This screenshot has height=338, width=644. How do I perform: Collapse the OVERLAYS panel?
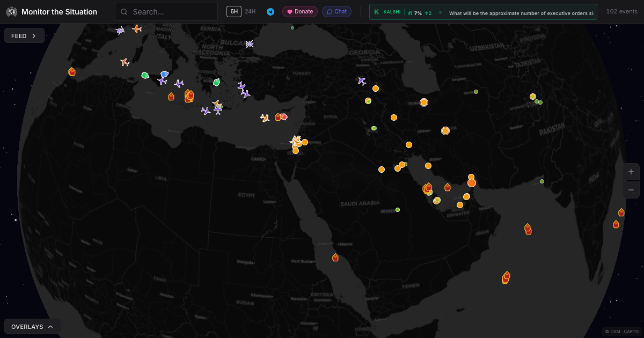[x=50, y=326]
